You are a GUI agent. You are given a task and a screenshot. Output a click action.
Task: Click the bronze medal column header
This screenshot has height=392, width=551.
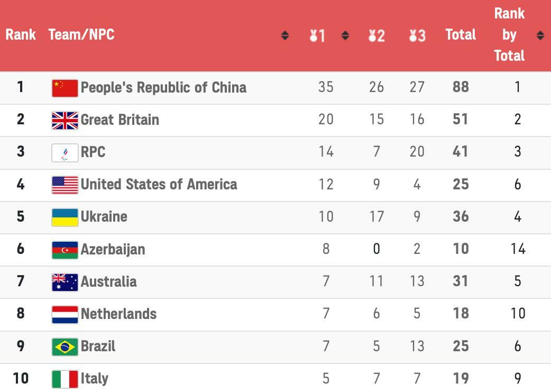tap(417, 35)
